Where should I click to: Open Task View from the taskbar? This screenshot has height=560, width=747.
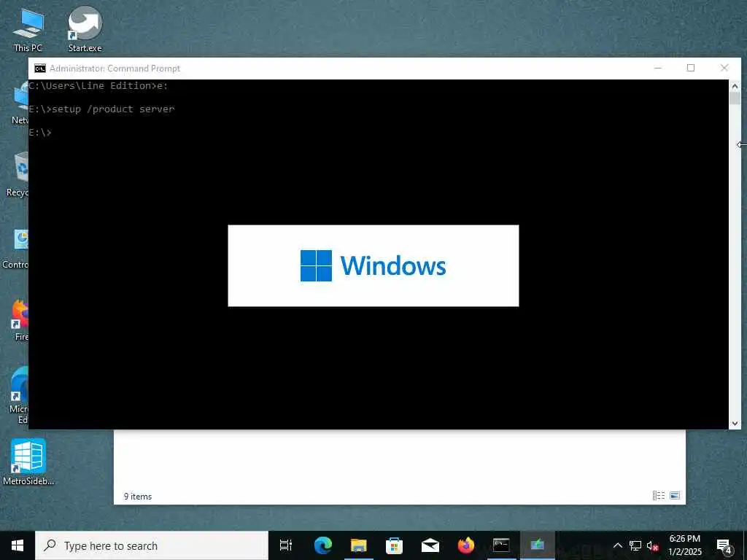tap(286, 545)
